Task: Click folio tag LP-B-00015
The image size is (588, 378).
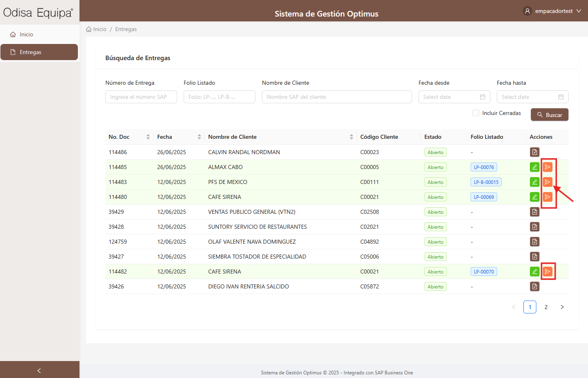Action: (486, 182)
